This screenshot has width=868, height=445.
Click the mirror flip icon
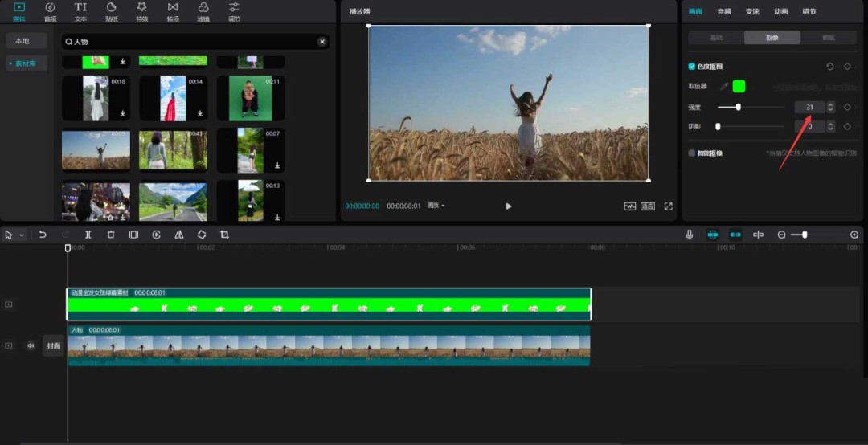pos(178,235)
